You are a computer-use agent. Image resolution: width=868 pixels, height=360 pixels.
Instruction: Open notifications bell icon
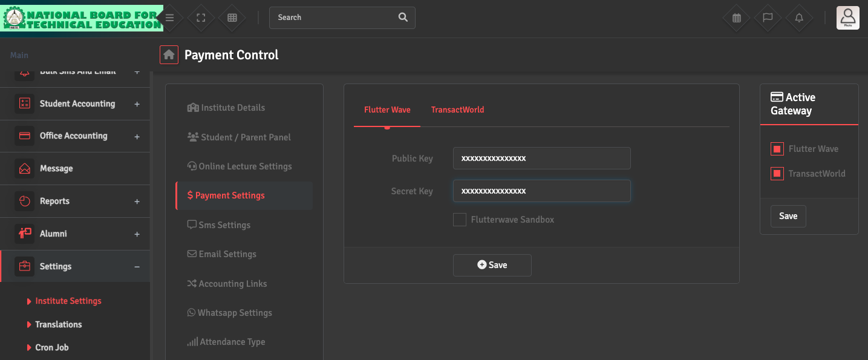tap(799, 18)
